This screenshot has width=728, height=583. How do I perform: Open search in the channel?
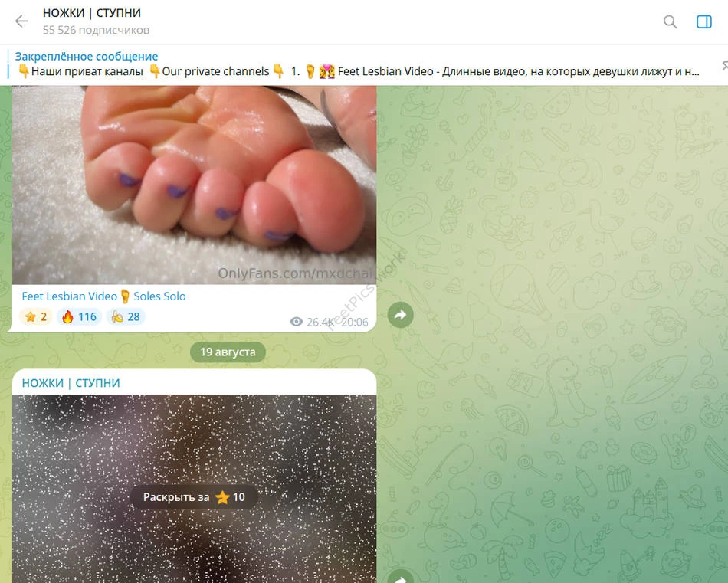pyautogui.click(x=670, y=21)
